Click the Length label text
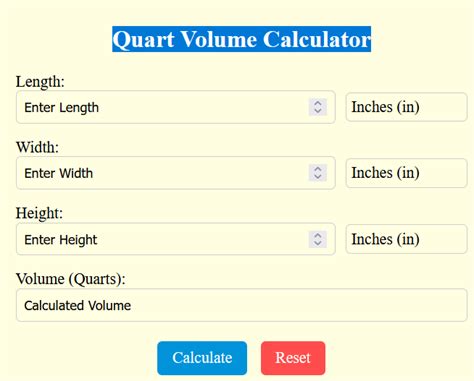 tap(40, 82)
